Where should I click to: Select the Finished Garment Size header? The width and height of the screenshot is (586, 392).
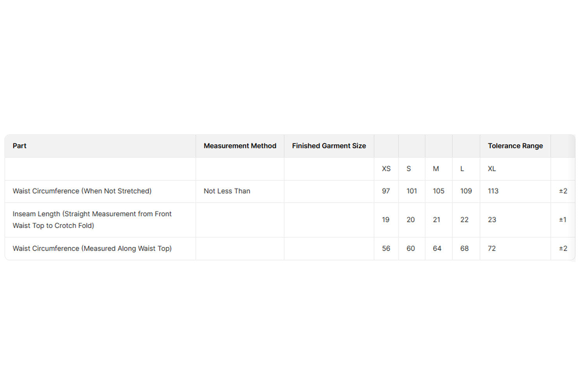coord(329,146)
